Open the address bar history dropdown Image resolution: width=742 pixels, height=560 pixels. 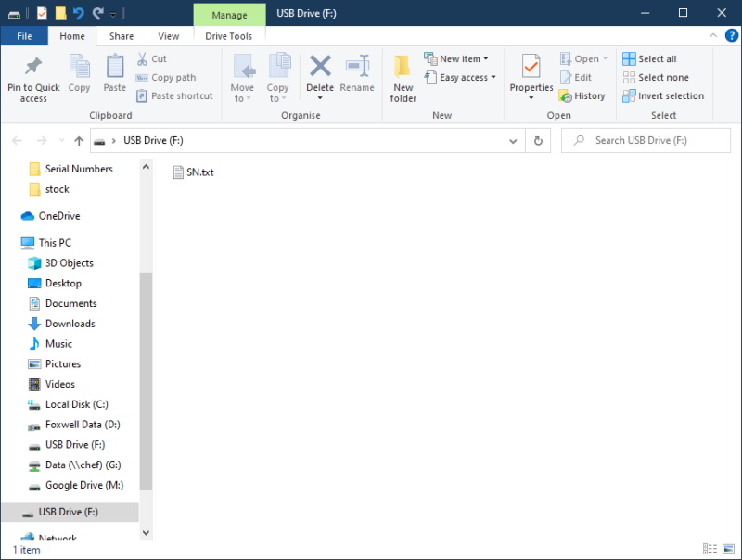(x=513, y=141)
